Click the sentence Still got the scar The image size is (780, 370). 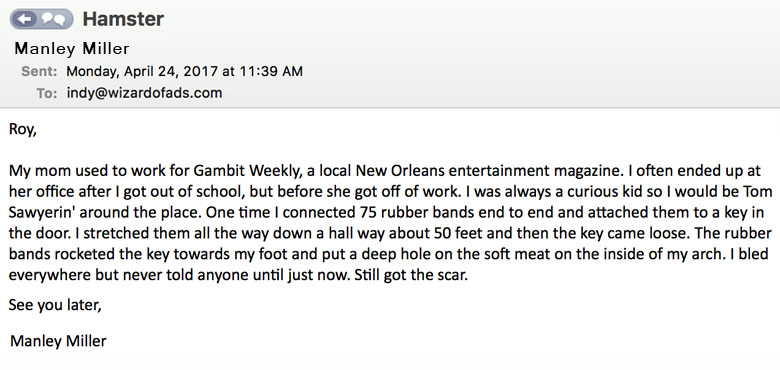411,275
